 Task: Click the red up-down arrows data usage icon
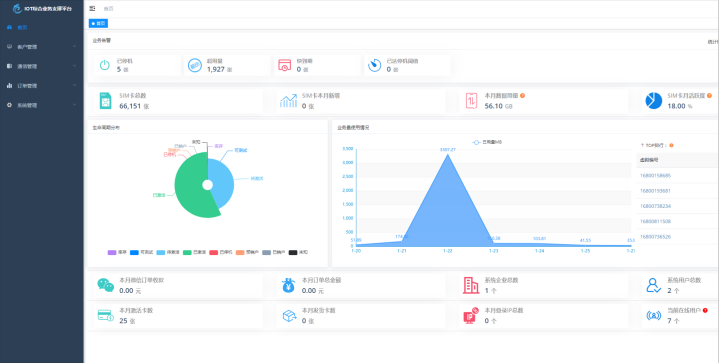471,101
